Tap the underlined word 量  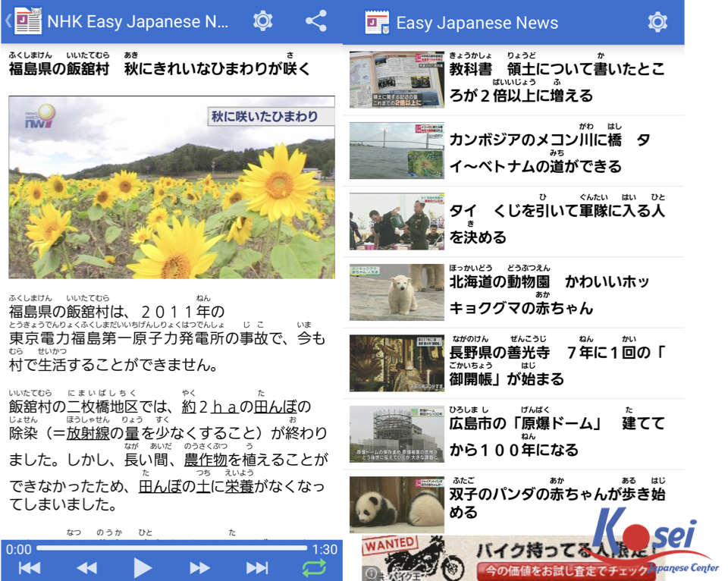click(131, 433)
